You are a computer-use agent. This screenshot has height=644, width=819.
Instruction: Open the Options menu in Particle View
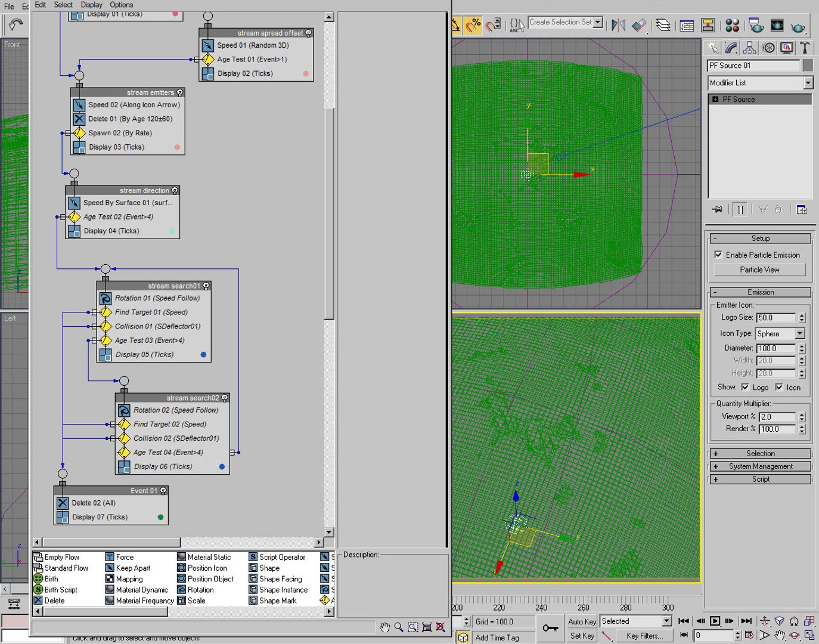[x=122, y=5]
